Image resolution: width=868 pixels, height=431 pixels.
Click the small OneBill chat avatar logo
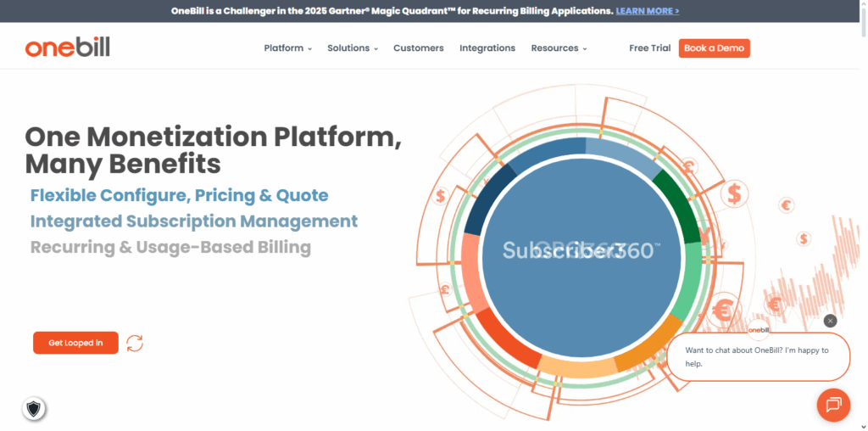[759, 329]
